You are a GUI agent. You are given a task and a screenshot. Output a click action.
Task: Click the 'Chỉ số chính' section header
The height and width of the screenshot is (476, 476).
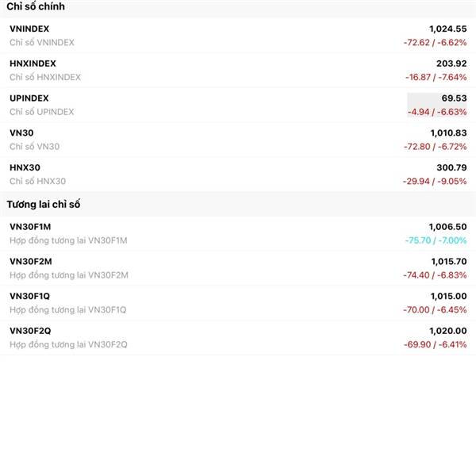(36, 6)
